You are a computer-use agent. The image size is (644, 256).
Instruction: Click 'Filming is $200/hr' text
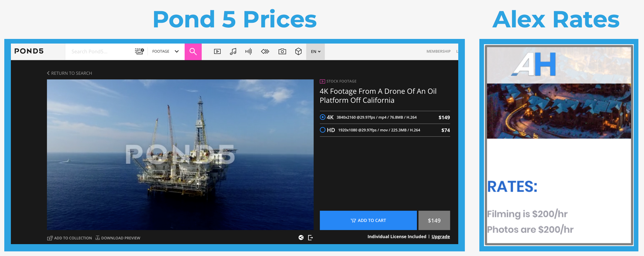(x=527, y=214)
